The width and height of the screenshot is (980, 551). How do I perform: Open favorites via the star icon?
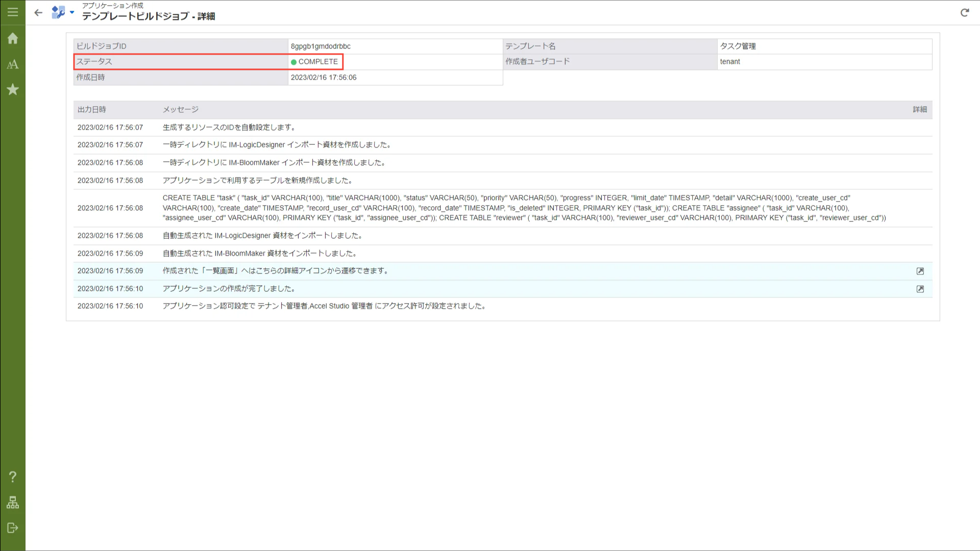coord(13,90)
